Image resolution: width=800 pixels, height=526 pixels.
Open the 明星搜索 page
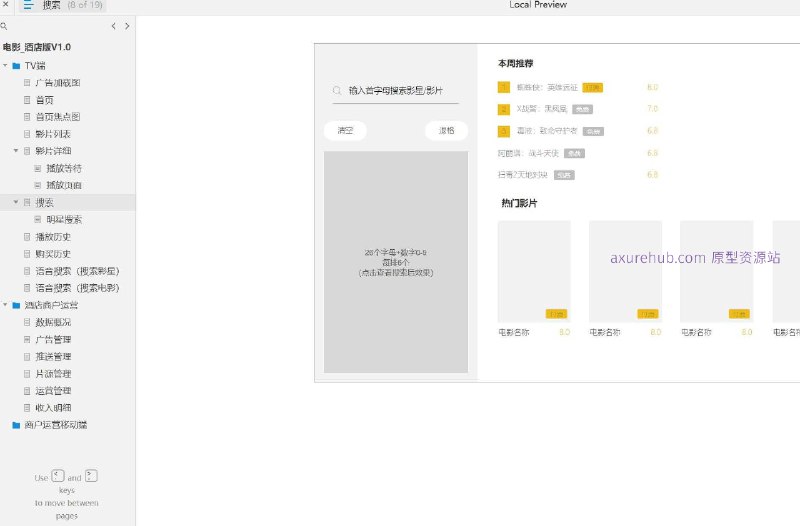pyautogui.click(x=64, y=219)
